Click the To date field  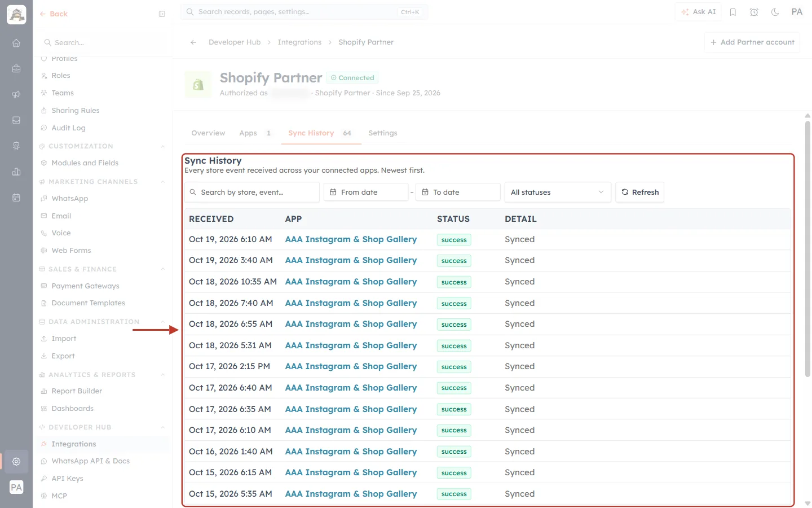pyautogui.click(x=458, y=192)
